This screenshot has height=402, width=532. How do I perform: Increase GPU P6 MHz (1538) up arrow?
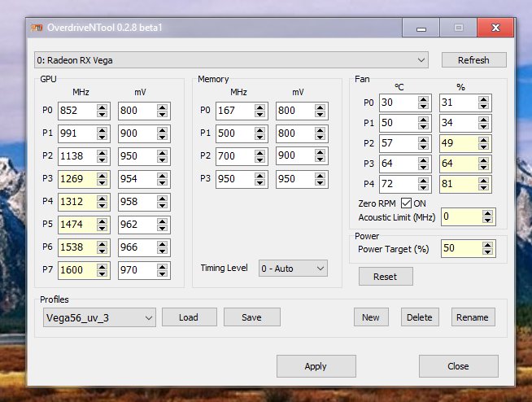102,244
